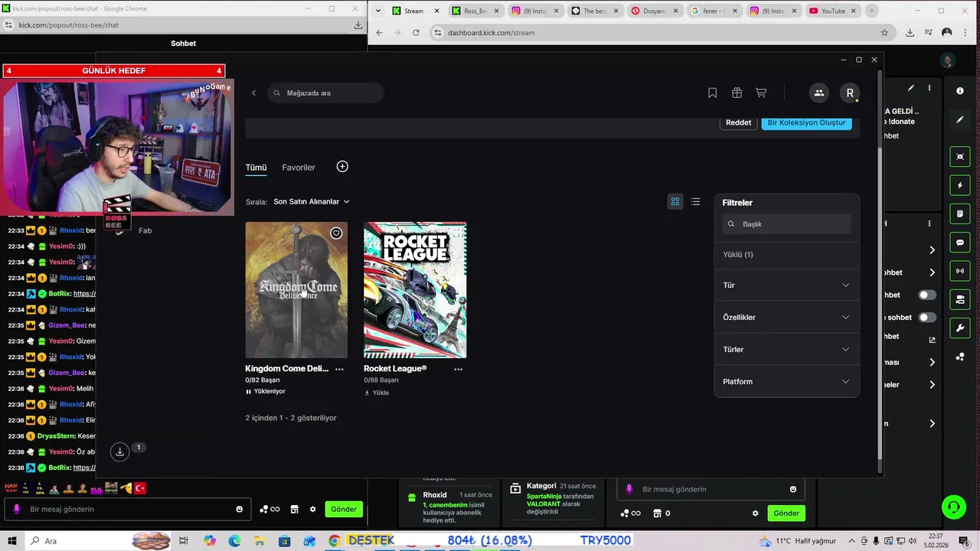Image resolution: width=980 pixels, height=551 pixels.
Task: Open the info icon in Kick dashboard sidebar
Action: click(x=960, y=90)
